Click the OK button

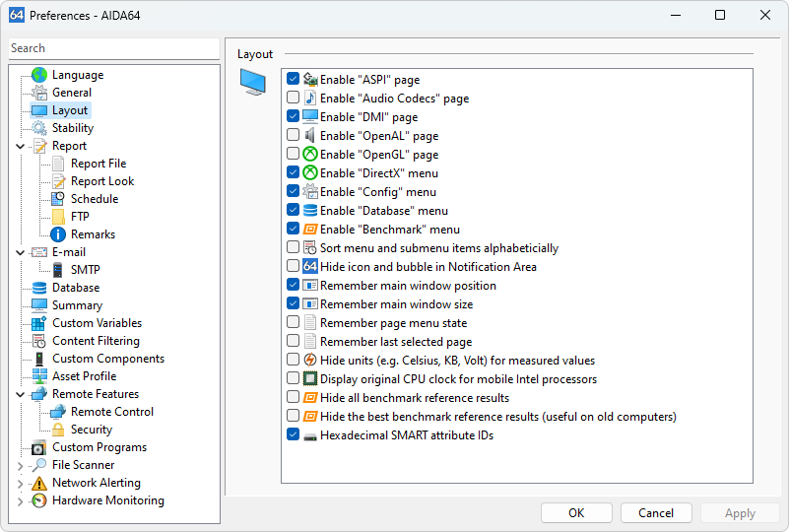coord(576,513)
